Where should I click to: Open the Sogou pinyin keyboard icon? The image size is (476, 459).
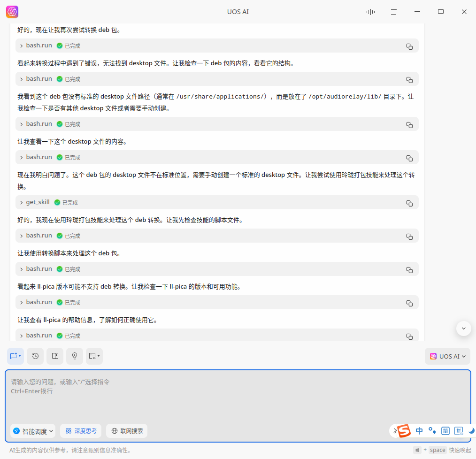[x=459, y=431]
